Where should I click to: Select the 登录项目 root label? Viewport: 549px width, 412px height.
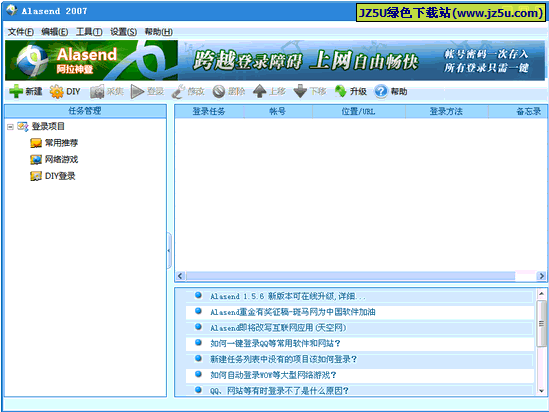point(48,126)
